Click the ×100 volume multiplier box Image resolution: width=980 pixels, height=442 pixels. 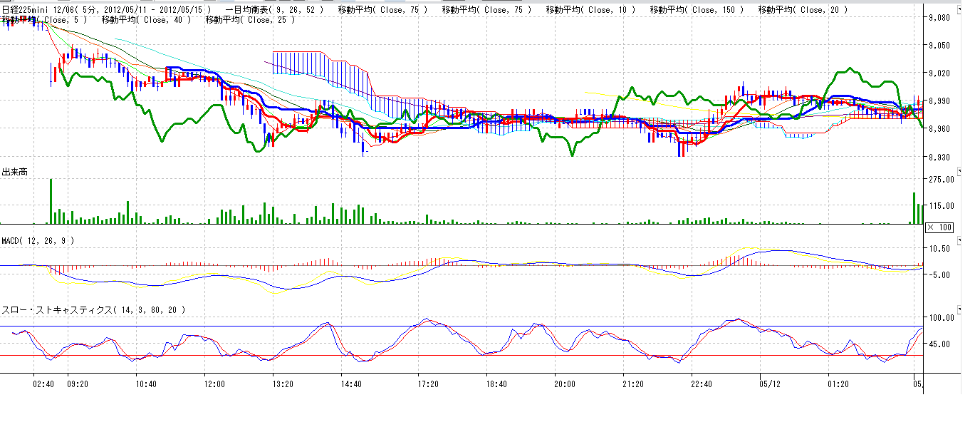point(939,227)
